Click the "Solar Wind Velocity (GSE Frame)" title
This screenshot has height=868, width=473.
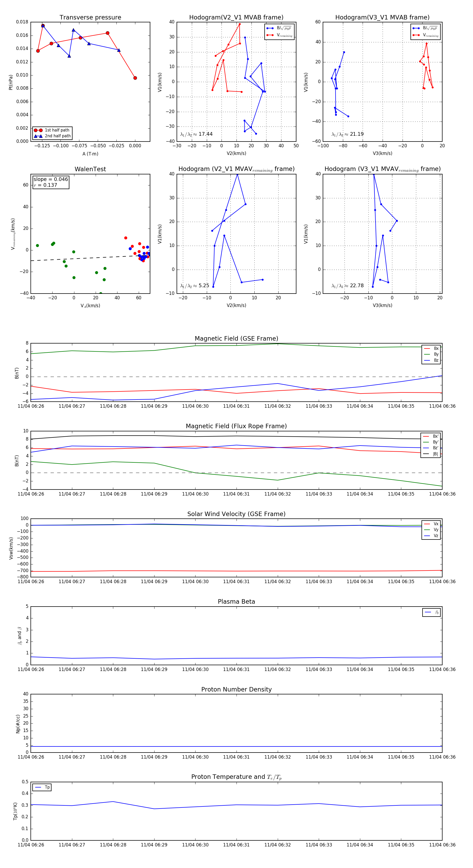point(236,514)
